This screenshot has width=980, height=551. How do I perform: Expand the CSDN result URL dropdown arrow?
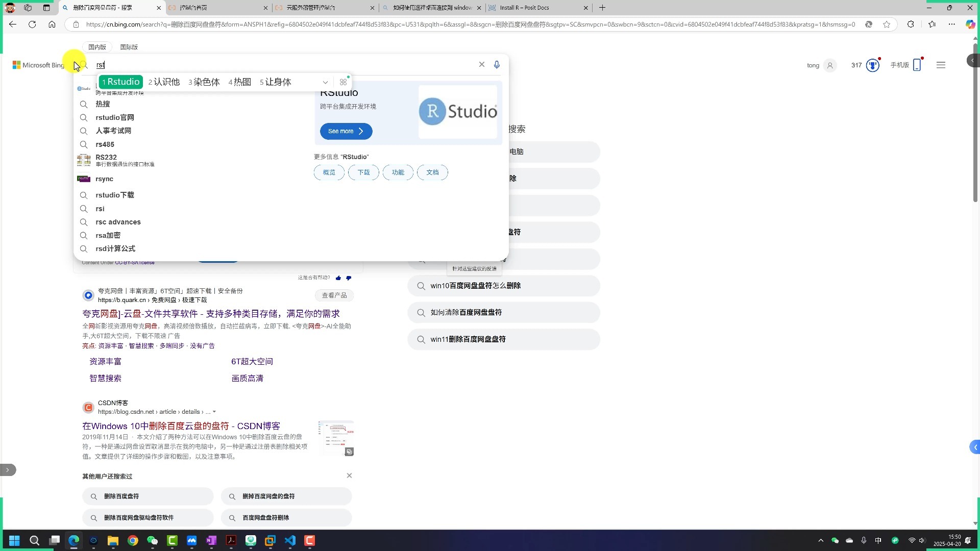[x=214, y=412]
